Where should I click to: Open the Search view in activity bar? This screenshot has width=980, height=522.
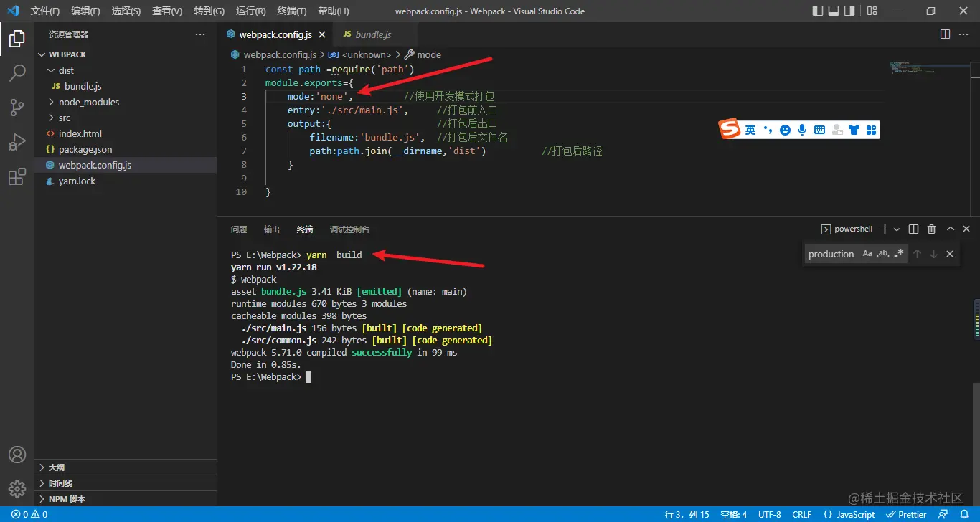coord(17,73)
